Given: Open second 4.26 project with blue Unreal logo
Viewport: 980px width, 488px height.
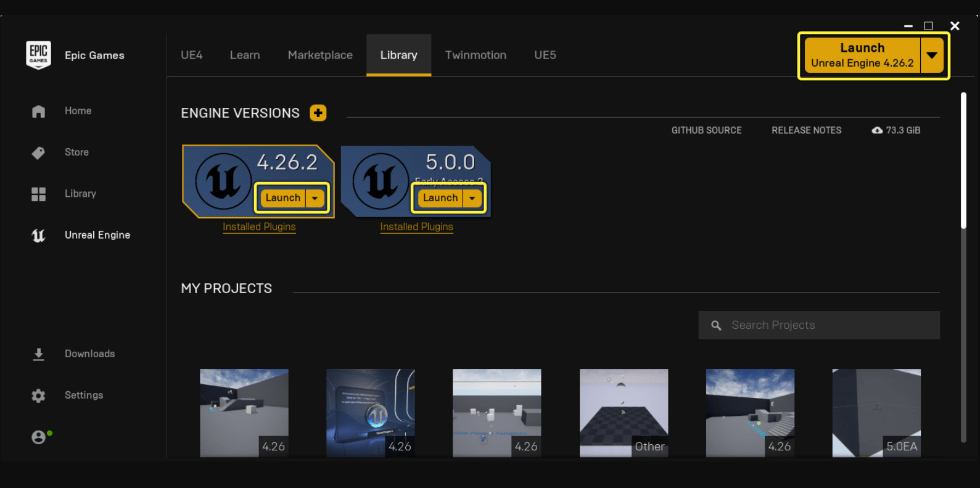Looking at the screenshot, I should coord(371,413).
